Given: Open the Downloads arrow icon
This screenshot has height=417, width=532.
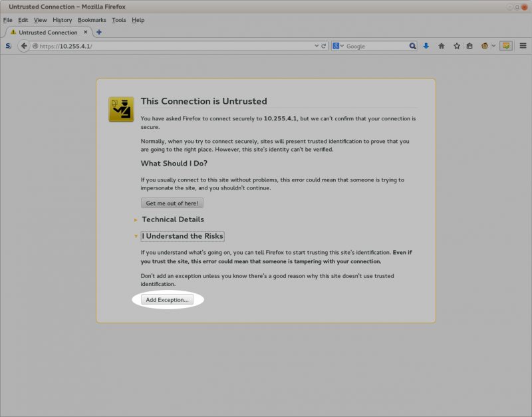Looking at the screenshot, I should pyautogui.click(x=426, y=46).
